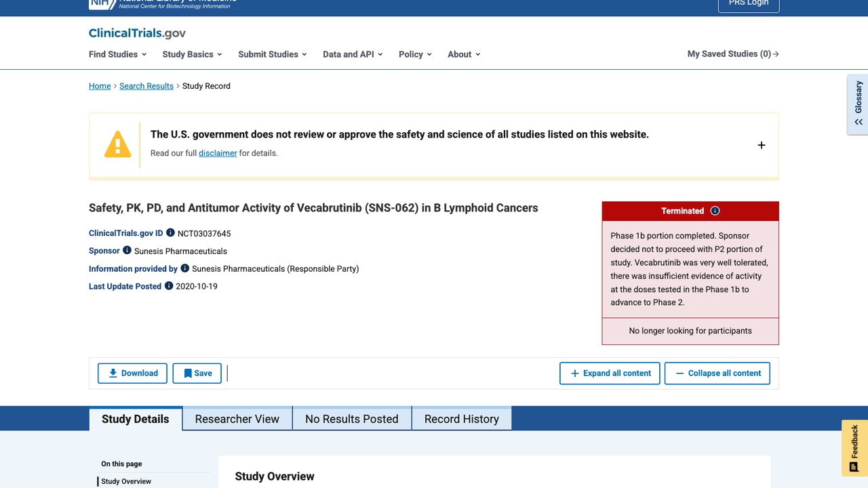Image resolution: width=868 pixels, height=488 pixels.
Task: Return to Search Results breadcrumb
Action: click(146, 86)
